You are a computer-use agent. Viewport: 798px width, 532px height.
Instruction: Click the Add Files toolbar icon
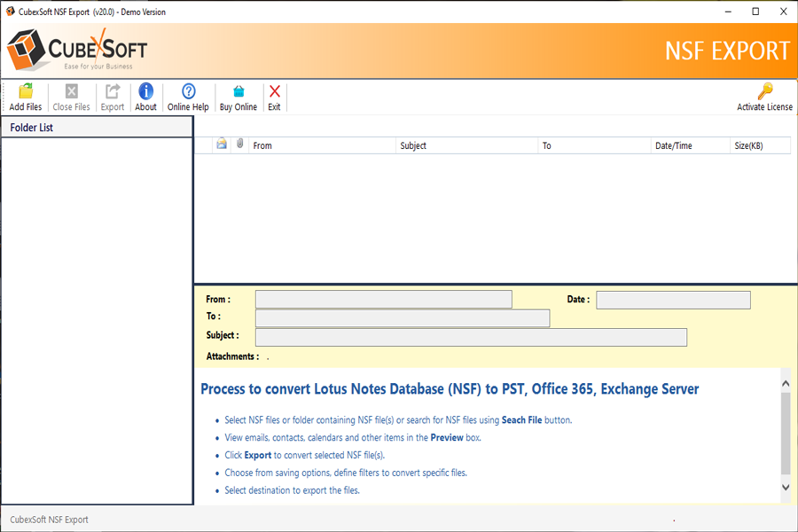(x=26, y=91)
